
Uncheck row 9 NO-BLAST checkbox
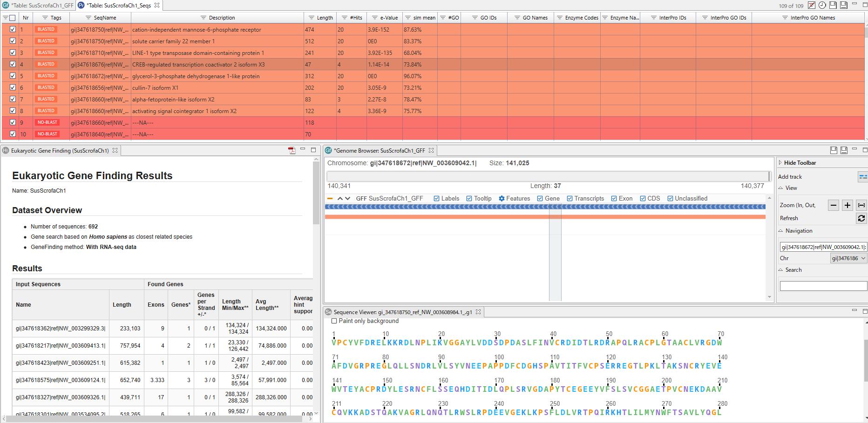pyautogui.click(x=13, y=122)
